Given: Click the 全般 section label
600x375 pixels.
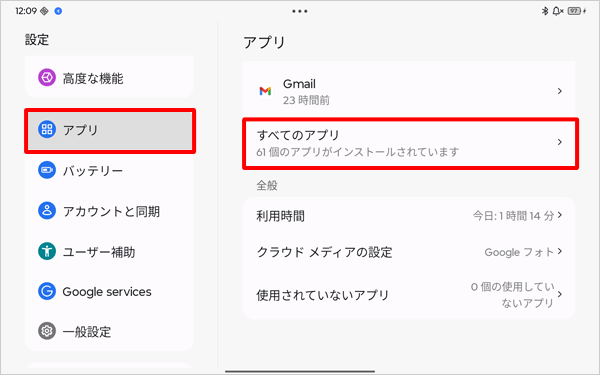Looking at the screenshot, I should pyautogui.click(x=267, y=186).
